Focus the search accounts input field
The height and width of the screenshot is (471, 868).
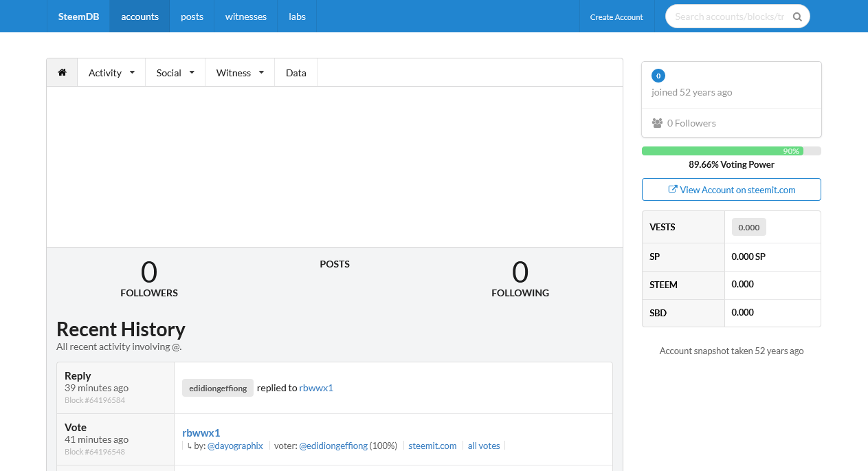coord(728,17)
